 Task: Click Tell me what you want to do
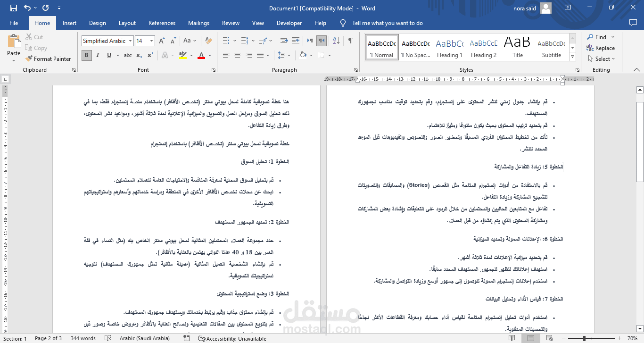(387, 23)
